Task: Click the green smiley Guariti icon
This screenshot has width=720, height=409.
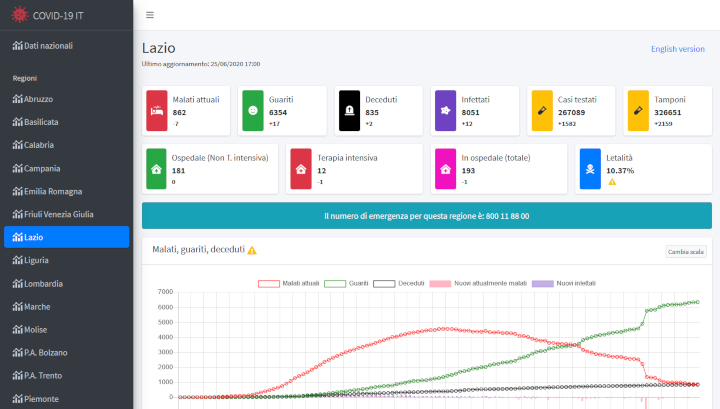Action: tap(253, 110)
